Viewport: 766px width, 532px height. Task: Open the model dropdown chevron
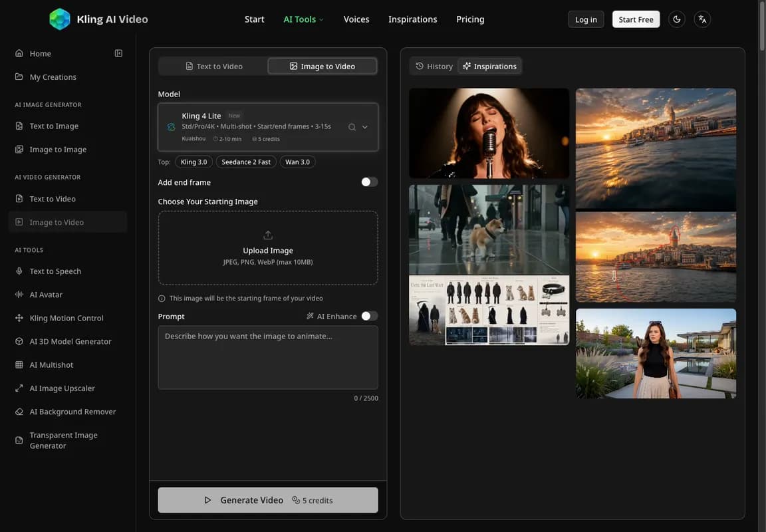365,127
